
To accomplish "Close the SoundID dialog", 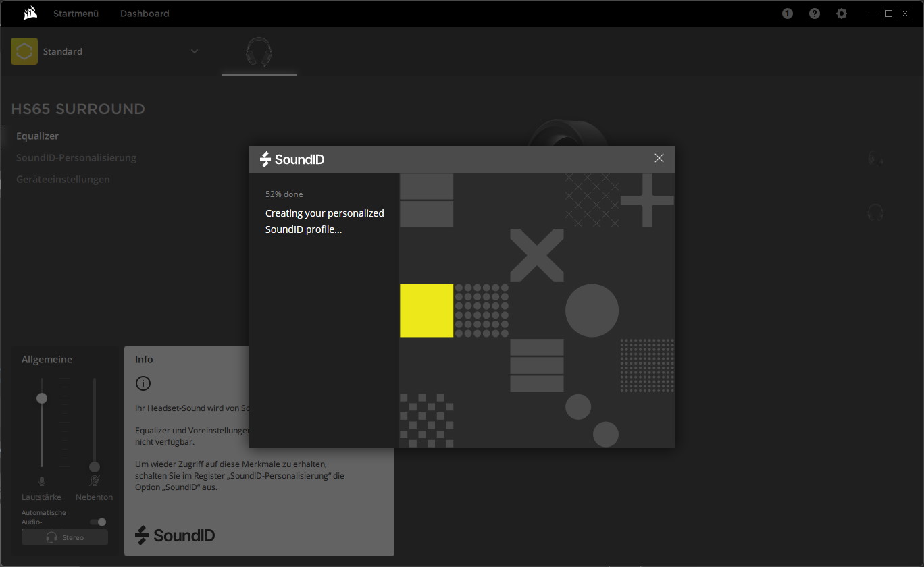I will (x=659, y=158).
